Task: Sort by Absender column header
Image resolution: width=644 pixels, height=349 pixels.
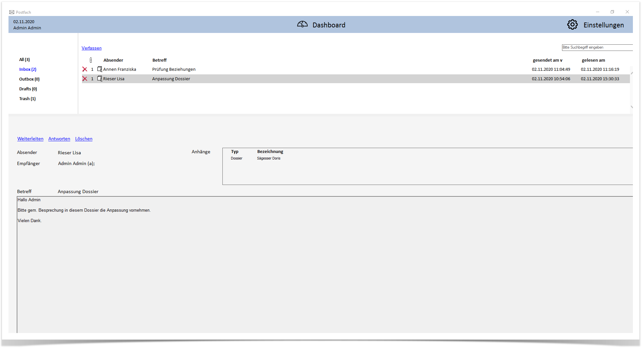Action: [113, 60]
